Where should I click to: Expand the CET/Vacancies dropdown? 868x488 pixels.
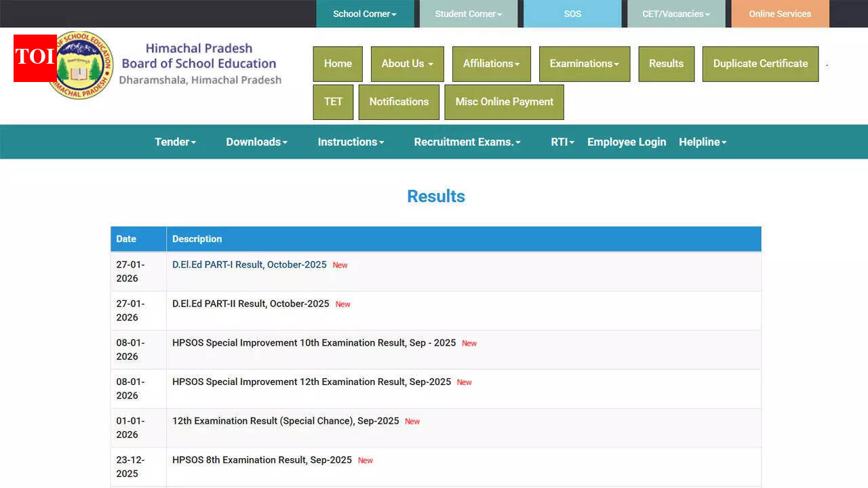(x=675, y=13)
